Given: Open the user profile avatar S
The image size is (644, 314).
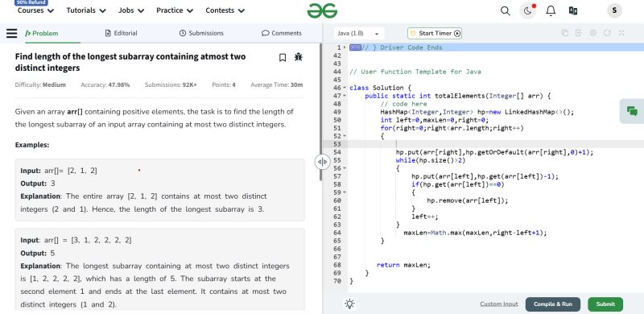Looking at the screenshot, I should pos(614,10).
